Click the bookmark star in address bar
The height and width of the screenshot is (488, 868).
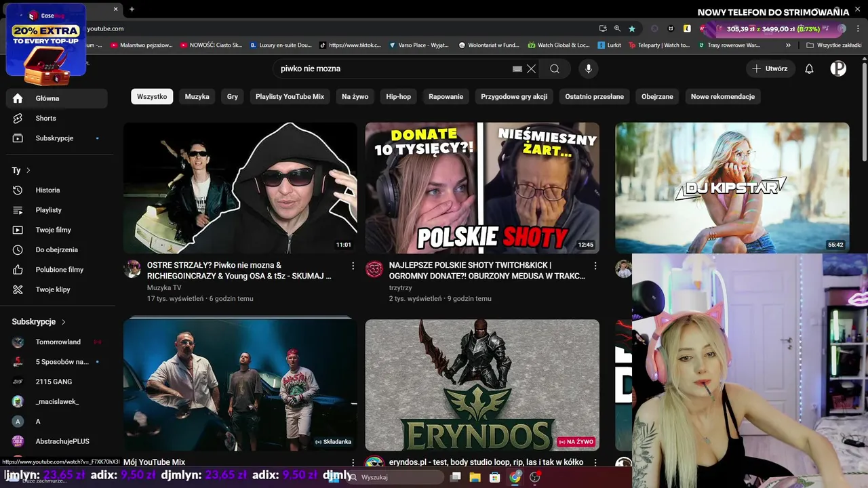[x=632, y=28]
